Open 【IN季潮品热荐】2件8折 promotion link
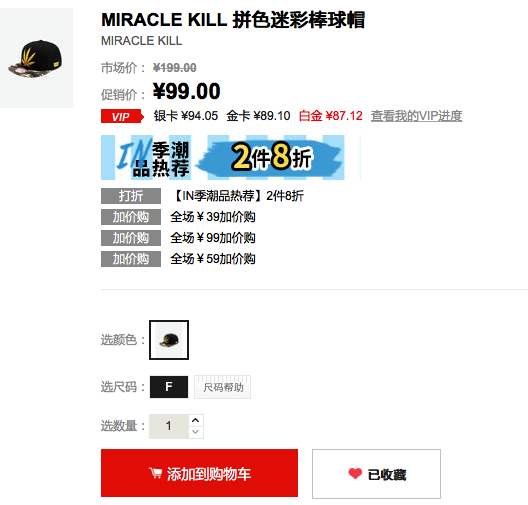The image size is (528, 505). click(x=237, y=196)
